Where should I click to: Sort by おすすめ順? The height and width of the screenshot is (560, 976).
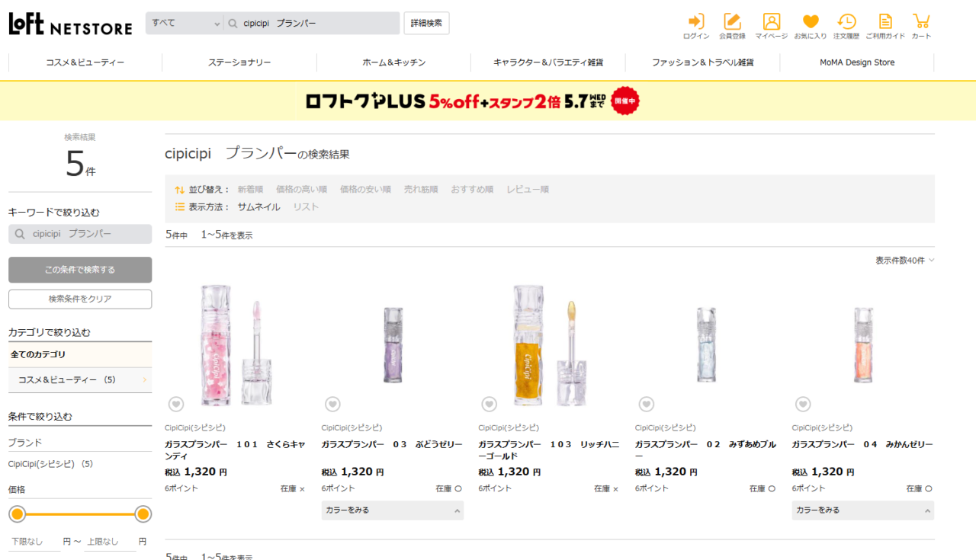472,189
